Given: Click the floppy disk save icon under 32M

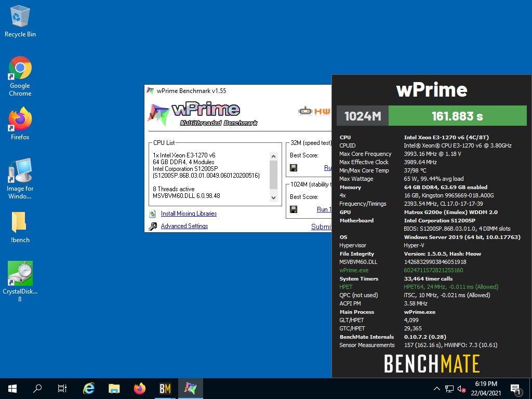Looking at the screenshot, I should [x=294, y=168].
